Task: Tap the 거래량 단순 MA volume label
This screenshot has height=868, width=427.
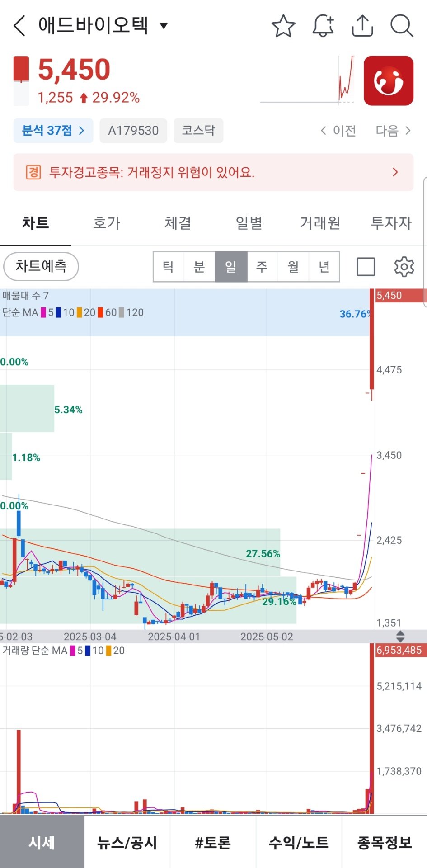Action: pyautogui.click(x=35, y=651)
